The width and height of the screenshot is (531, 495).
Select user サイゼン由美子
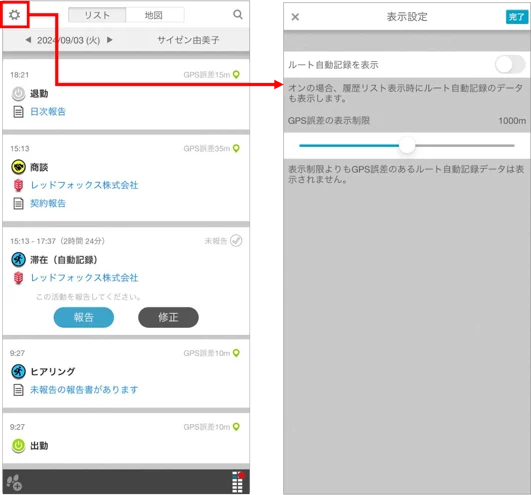188,40
